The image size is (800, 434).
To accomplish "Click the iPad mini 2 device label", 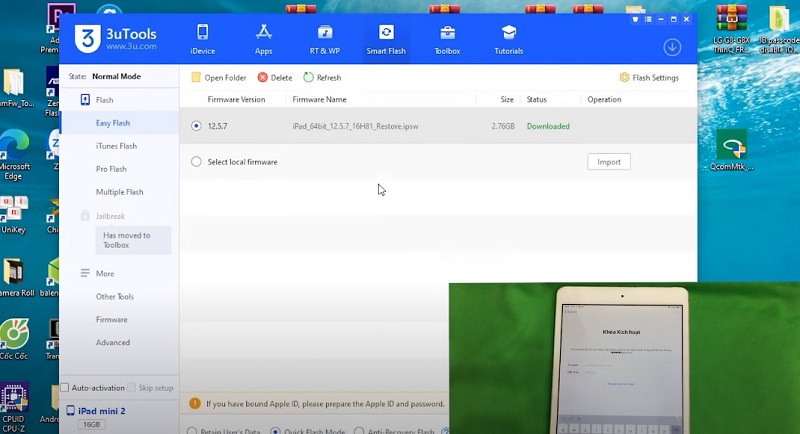I will (x=102, y=411).
